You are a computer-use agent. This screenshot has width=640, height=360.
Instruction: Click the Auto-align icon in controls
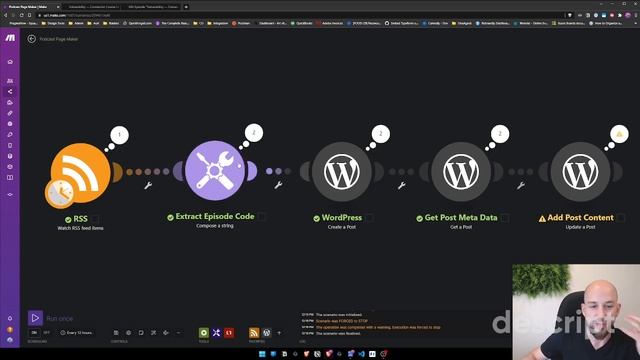153,333
